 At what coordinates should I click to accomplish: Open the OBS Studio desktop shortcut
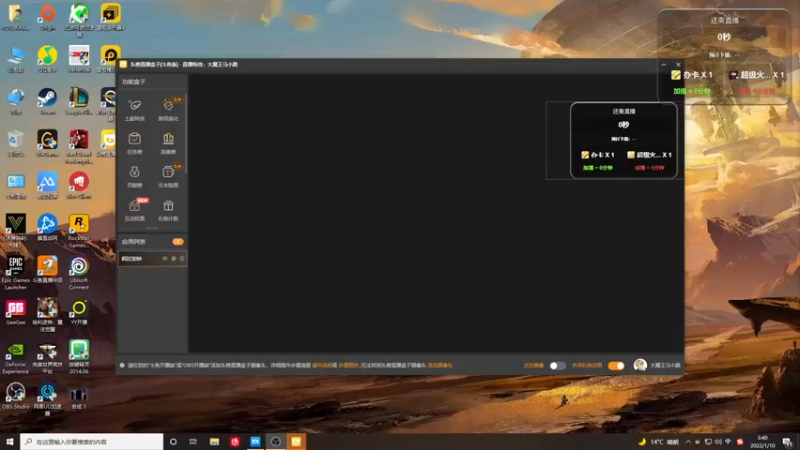[x=15, y=396]
